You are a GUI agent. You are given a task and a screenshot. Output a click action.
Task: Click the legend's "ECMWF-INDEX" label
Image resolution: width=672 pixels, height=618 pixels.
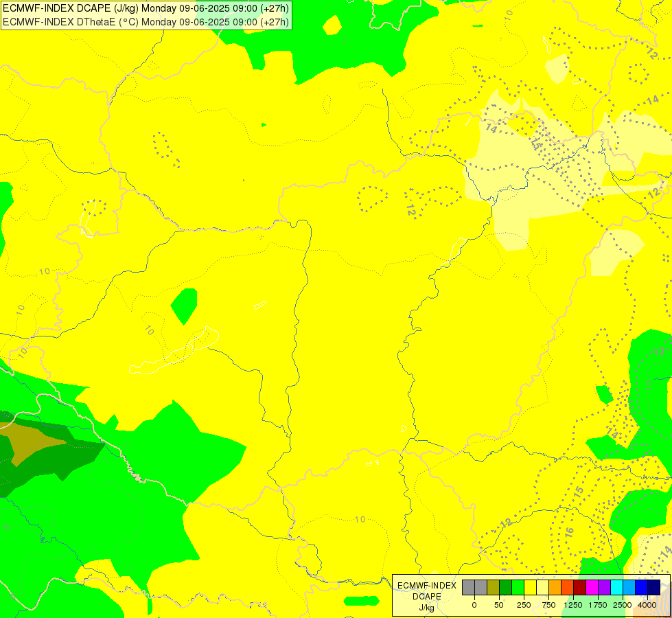click(427, 586)
